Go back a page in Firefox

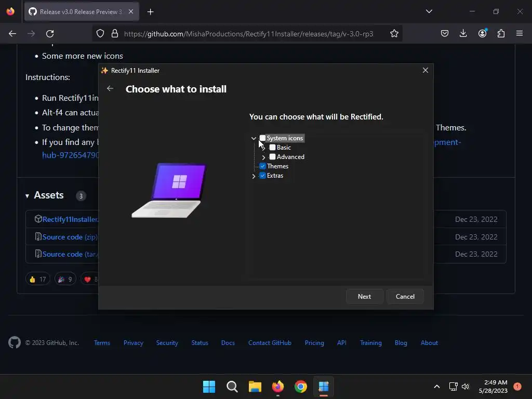pyautogui.click(x=12, y=34)
